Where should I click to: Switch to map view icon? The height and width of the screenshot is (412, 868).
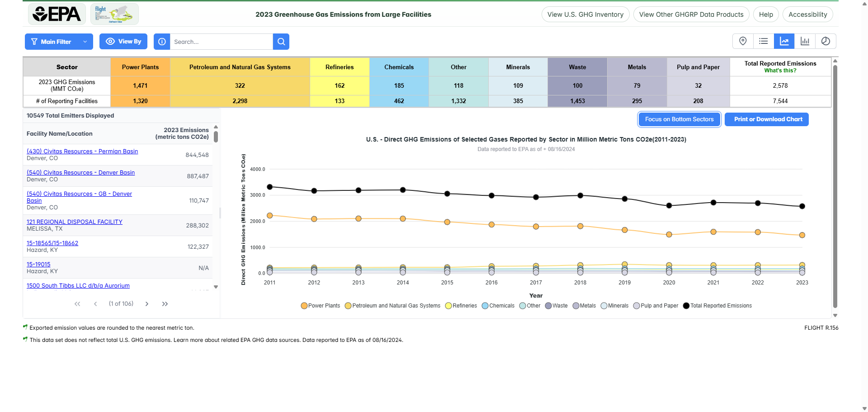pyautogui.click(x=743, y=41)
